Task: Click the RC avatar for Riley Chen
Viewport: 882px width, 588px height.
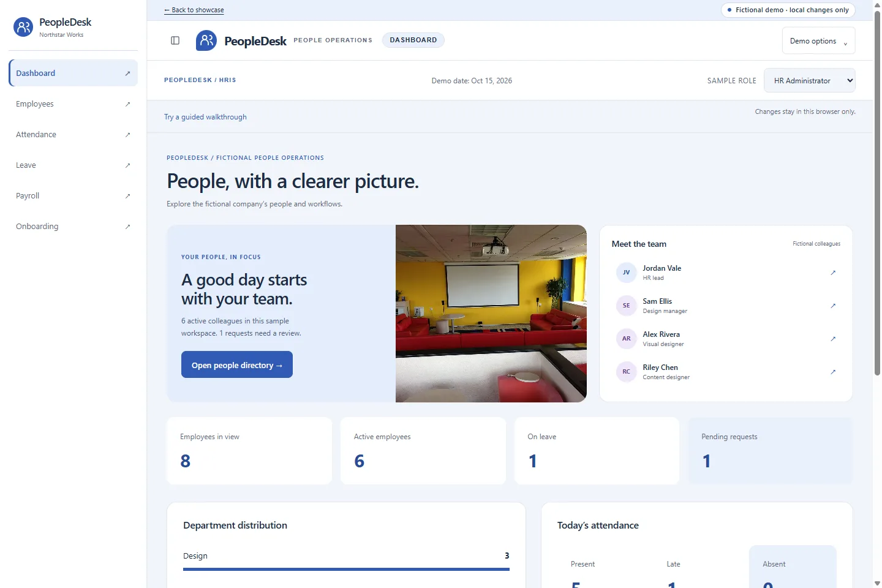Action: coord(626,372)
